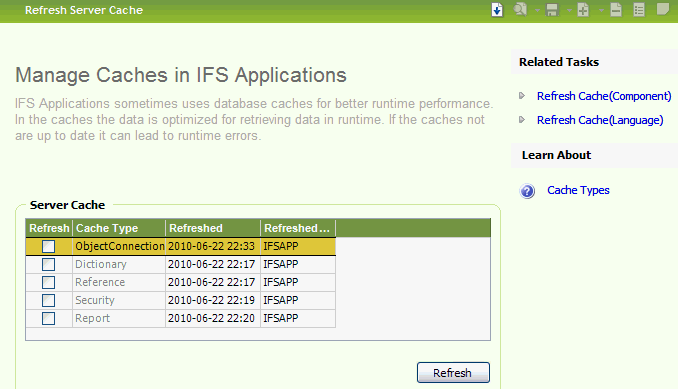Click the 2010-06-22 22:19 refreshed cell
The width and height of the screenshot is (678, 389).
[213, 300]
